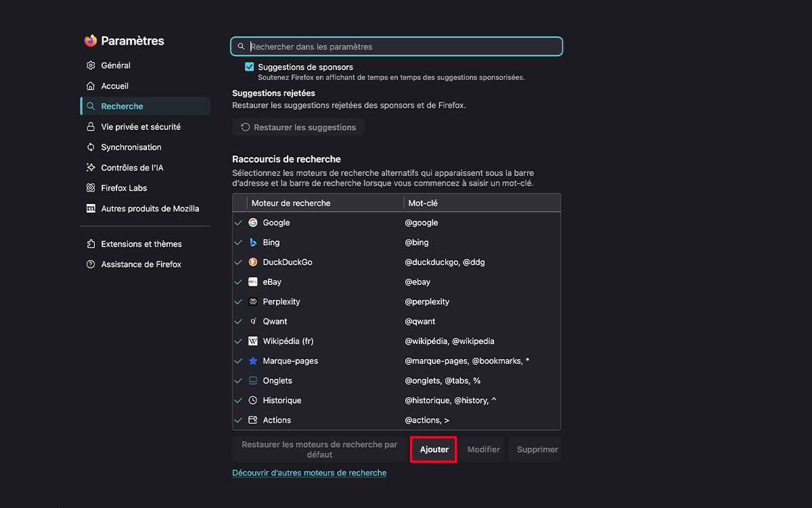
Task: Click the Perplexity engine logo
Action: pos(253,301)
